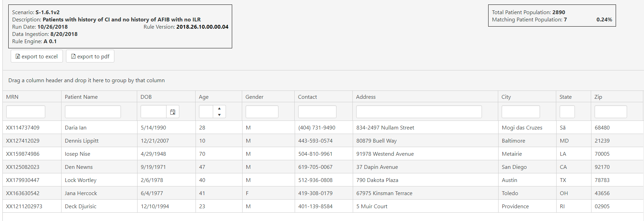Focus the Address filter input
The width and height of the screenshot is (644, 221).
[x=419, y=112]
